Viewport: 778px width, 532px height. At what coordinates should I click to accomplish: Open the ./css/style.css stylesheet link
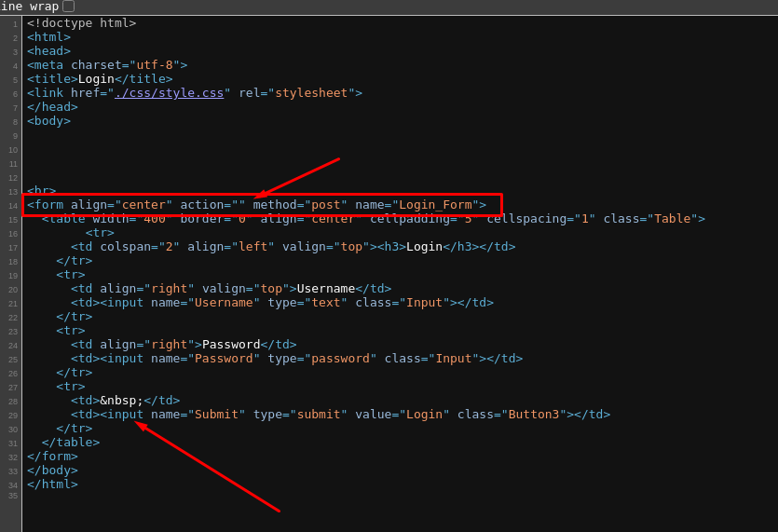click(169, 93)
